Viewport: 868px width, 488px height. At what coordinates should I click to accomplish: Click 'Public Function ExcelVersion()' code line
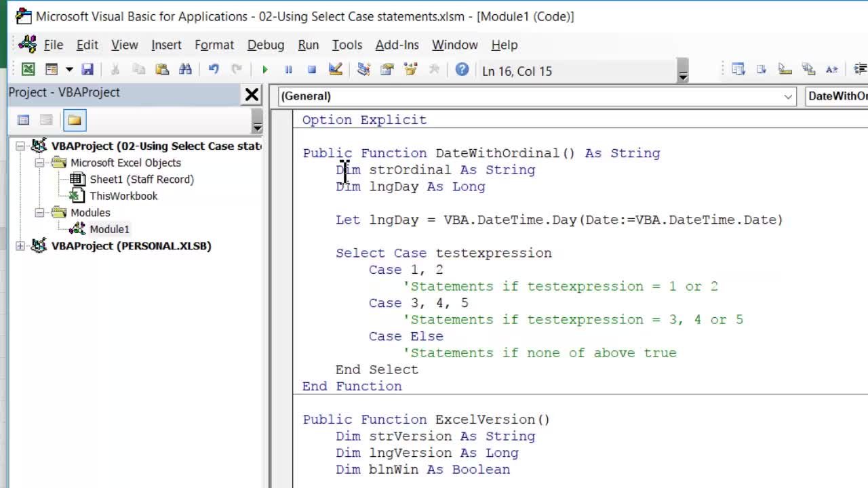tap(427, 420)
